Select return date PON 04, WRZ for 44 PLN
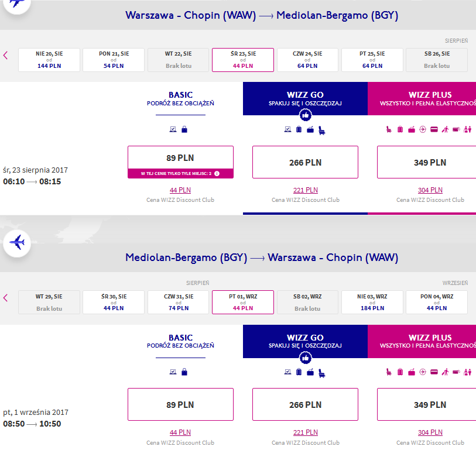 (x=437, y=302)
